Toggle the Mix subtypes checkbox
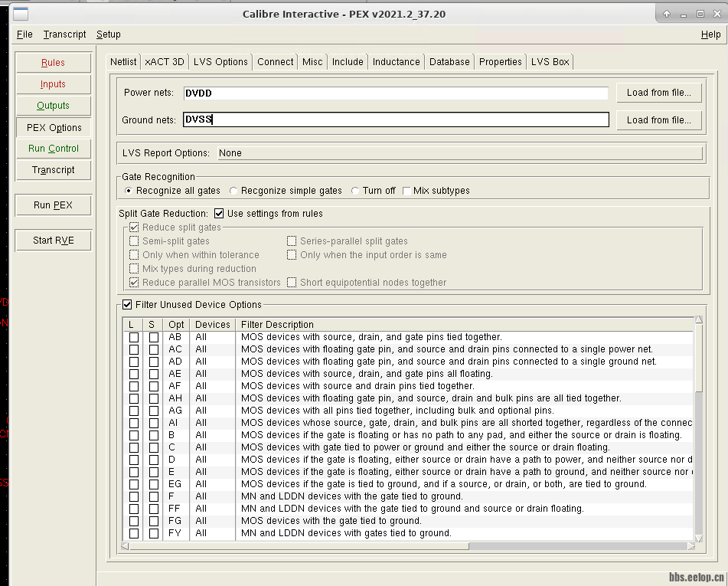 point(406,191)
